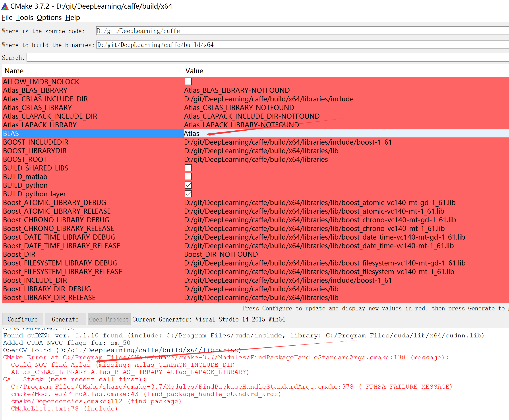Edit the BOOST_INCLUDEDIR value ending boost-1_61
Viewport: 509px width, 420px height.
(x=346, y=142)
